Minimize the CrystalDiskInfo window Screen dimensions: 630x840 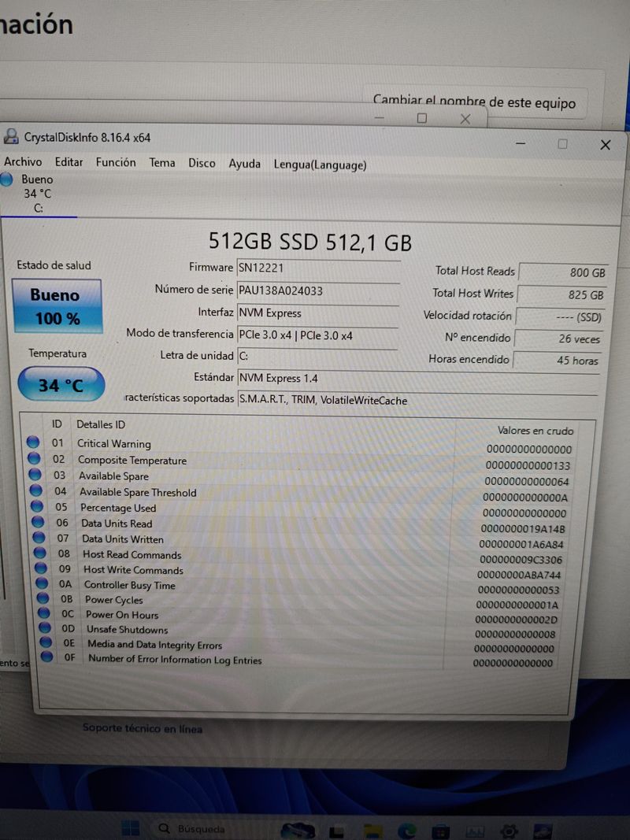[521, 143]
